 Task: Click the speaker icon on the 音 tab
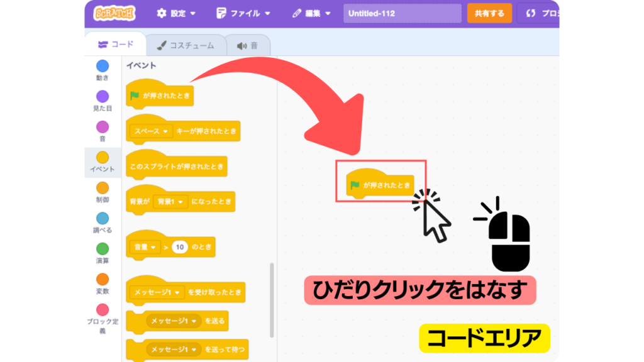[x=242, y=46]
